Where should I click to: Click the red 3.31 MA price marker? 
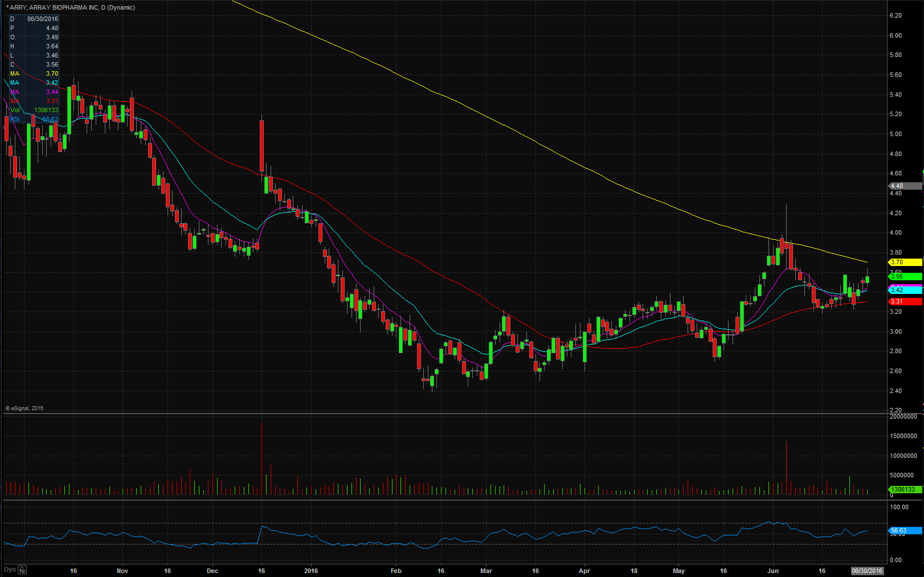pyautogui.click(x=905, y=302)
